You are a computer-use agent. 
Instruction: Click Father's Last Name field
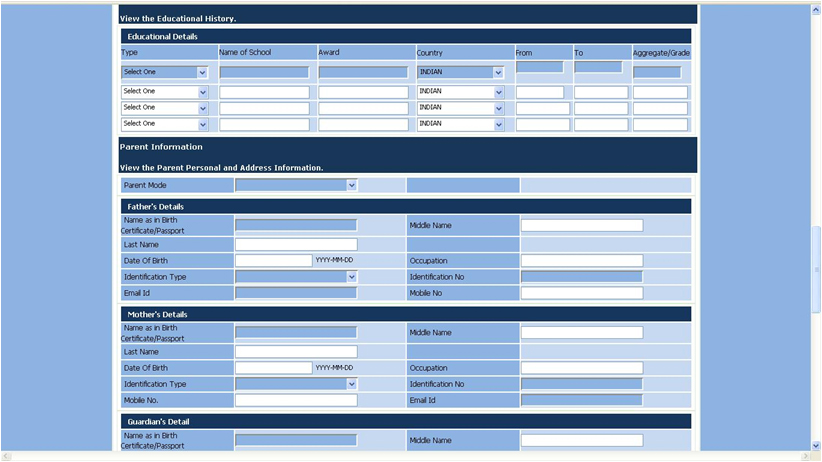click(x=296, y=244)
